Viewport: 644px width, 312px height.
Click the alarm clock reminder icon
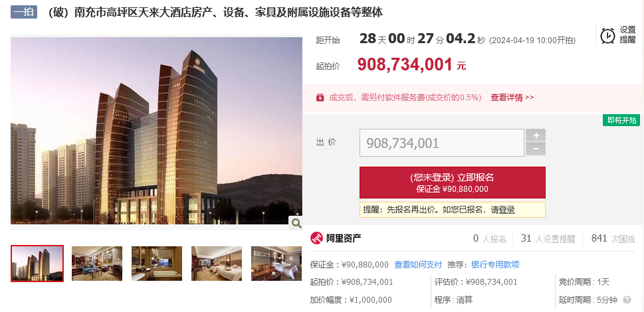(607, 35)
